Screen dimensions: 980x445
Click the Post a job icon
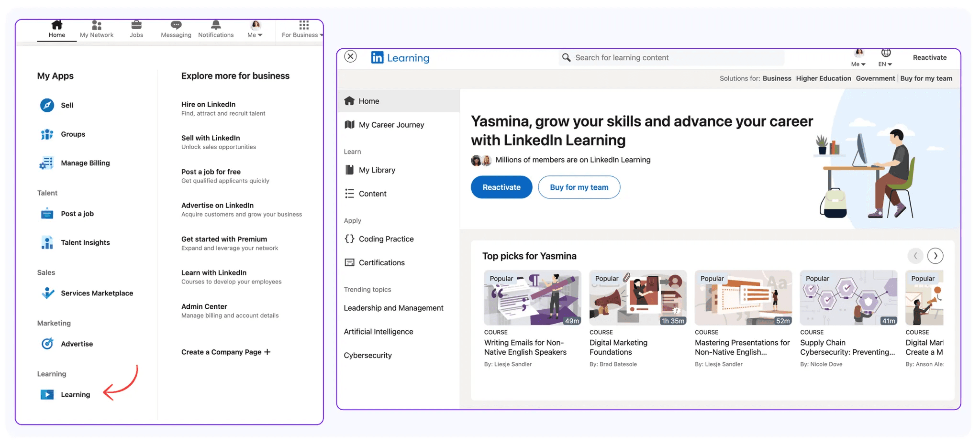pyautogui.click(x=47, y=214)
